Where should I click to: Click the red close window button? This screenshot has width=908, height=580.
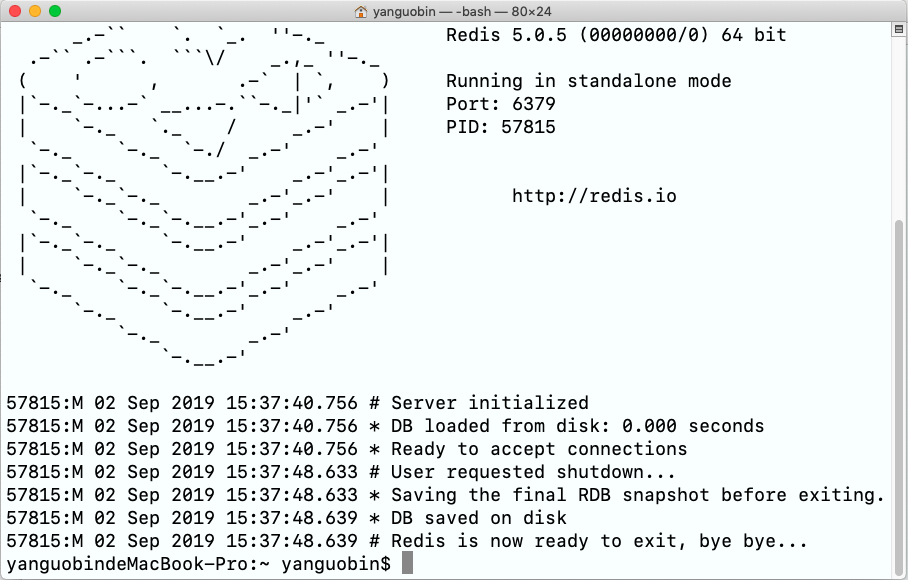[16, 11]
